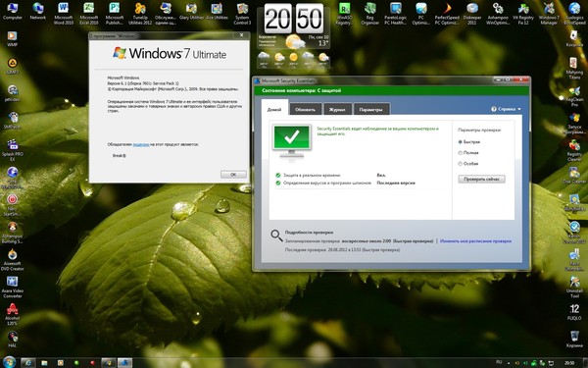Launch Microsoft Word 2010 shortcut
Viewport: 588px width, 368px height.
click(x=64, y=13)
